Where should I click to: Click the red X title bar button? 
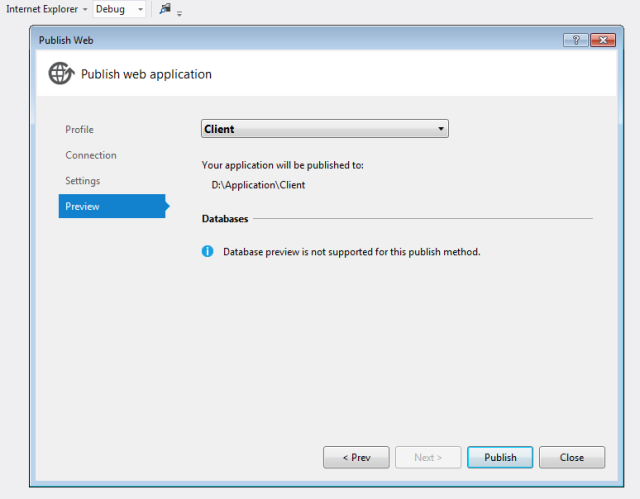coord(603,40)
